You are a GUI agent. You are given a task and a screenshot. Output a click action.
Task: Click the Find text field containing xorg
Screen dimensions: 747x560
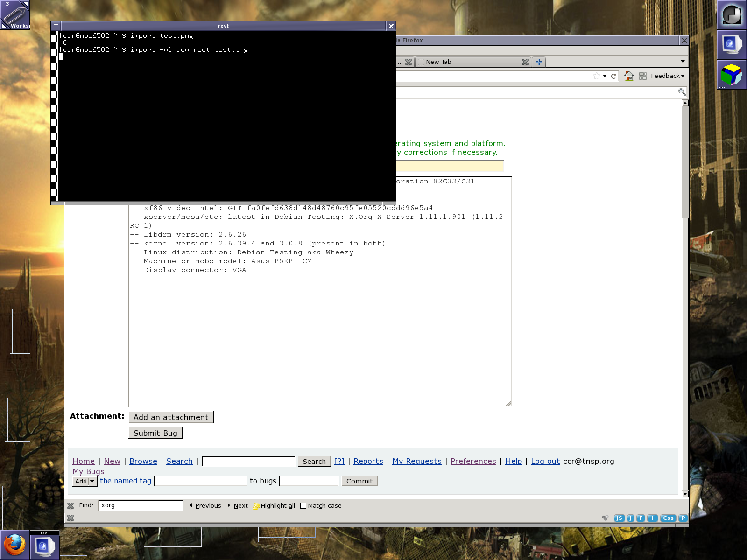(141, 505)
